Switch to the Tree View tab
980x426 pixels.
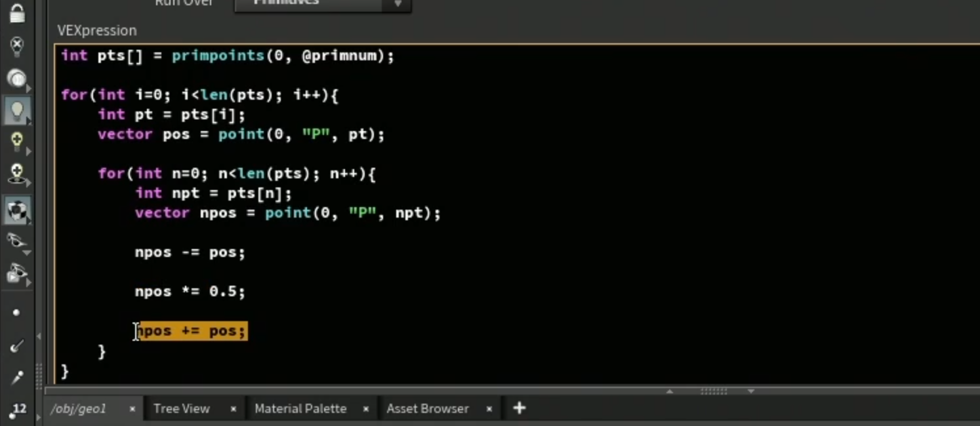coord(181,409)
